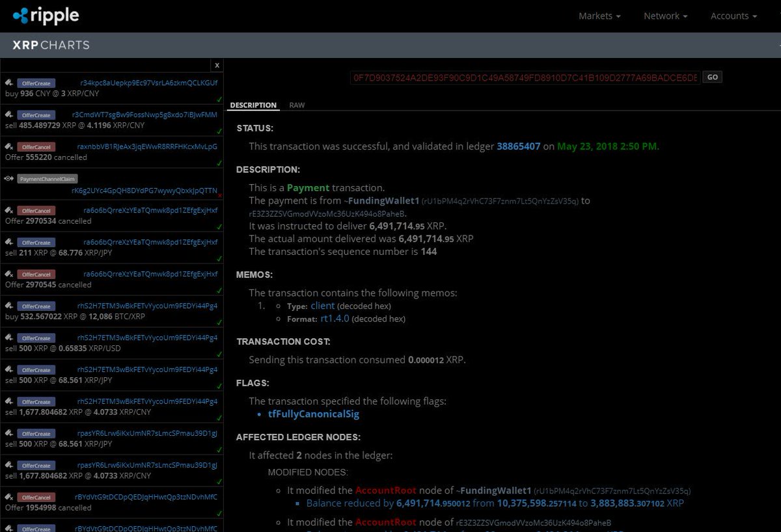This screenshot has width=781, height=532.
Task: Click the PaymentChannelClaim badge
Action: 48,179
